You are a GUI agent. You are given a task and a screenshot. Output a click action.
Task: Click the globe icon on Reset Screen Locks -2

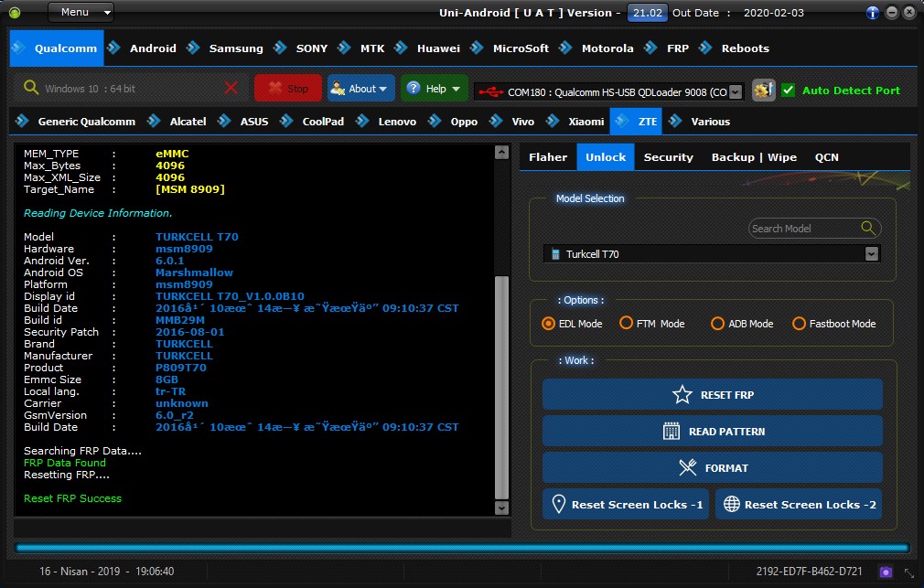point(732,505)
